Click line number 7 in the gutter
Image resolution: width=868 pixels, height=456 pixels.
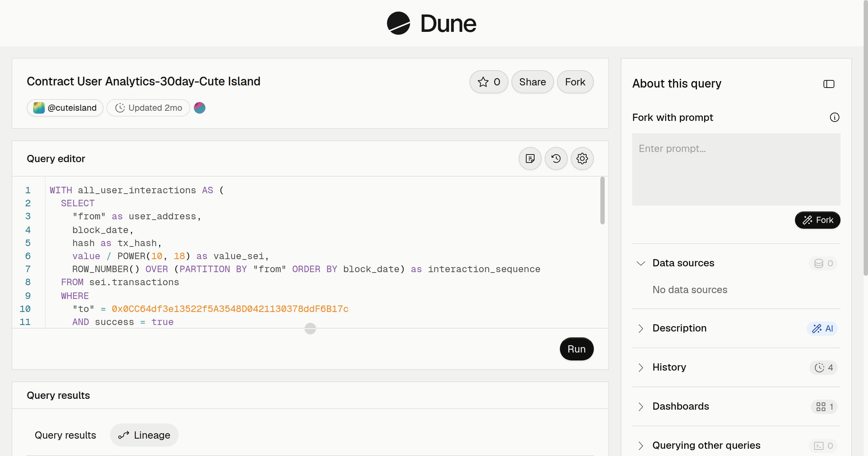(x=28, y=269)
